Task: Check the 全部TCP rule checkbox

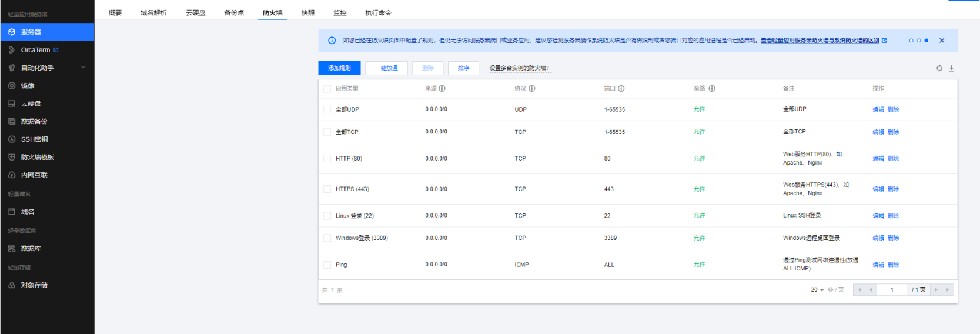Action: [327, 132]
